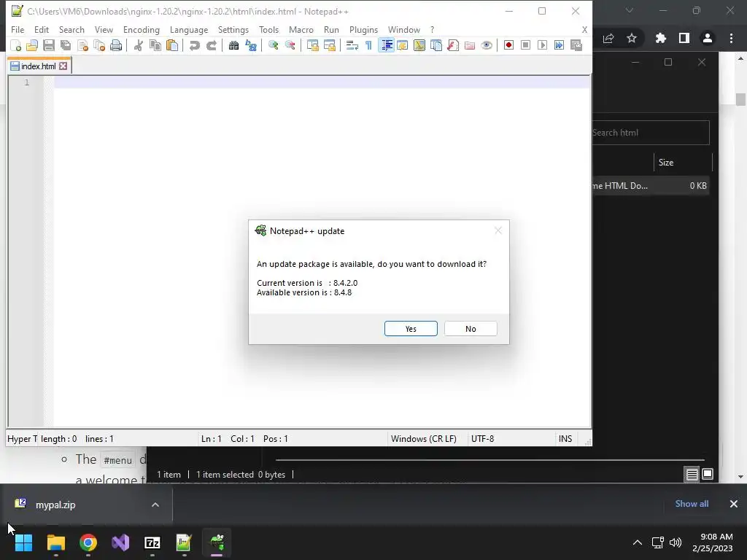The width and height of the screenshot is (747, 560).
Task: Click the Paste clipboard icon
Action: click(x=172, y=45)
